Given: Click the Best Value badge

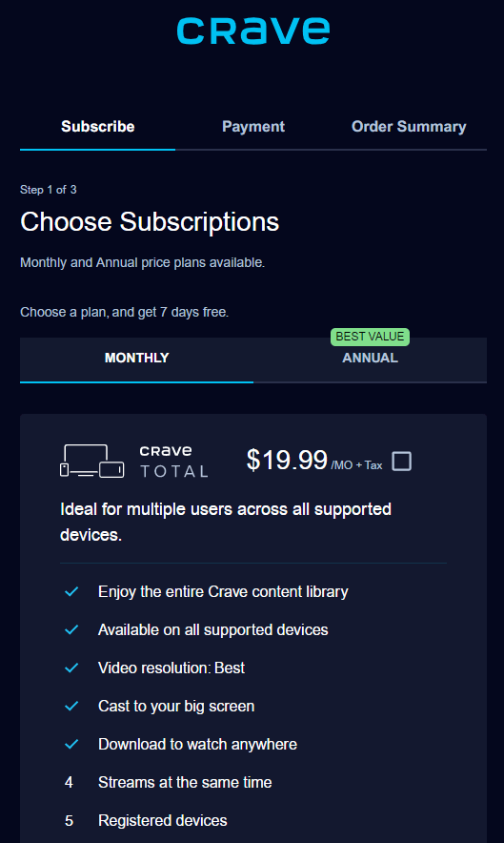Looking at the screenshot, I should [370, 337].
